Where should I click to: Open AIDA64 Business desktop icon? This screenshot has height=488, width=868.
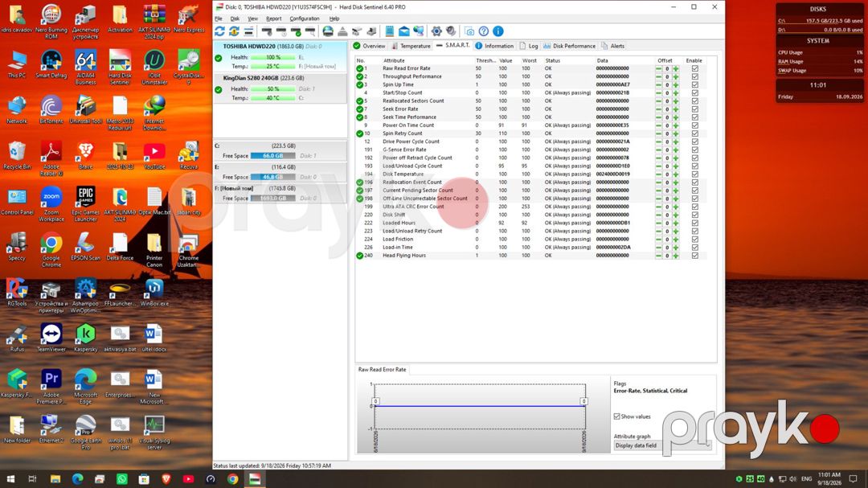[85, 68]
